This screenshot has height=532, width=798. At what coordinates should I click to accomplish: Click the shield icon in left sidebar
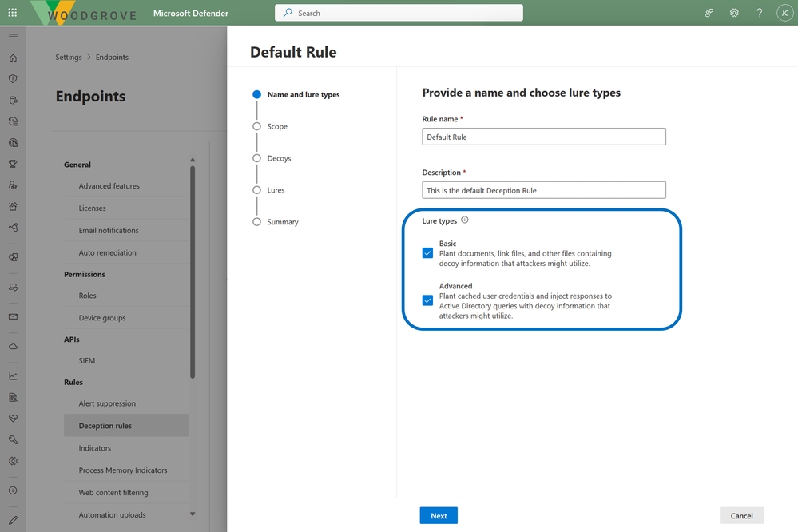coord(13,79)
